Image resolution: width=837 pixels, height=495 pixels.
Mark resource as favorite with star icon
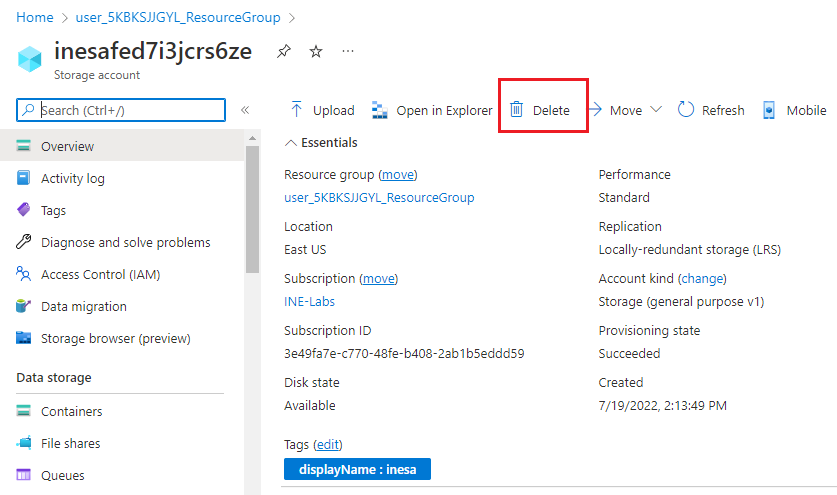click(x=316, y=51)
